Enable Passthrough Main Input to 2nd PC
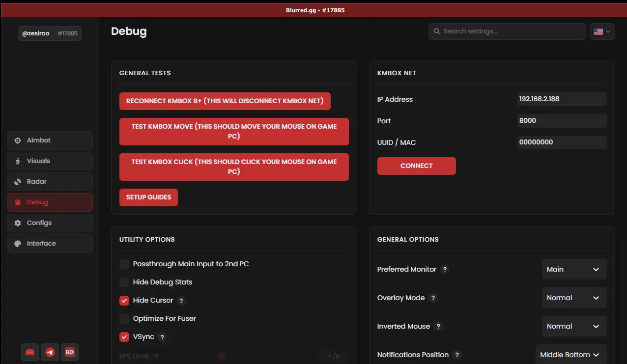627x364 pixels. 124,264
